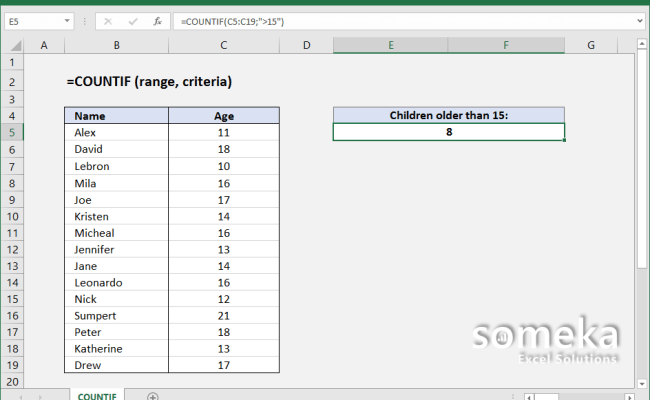Select the 'Children older than 15:' cell
This screenshot has height=400, width=650.
449,115
